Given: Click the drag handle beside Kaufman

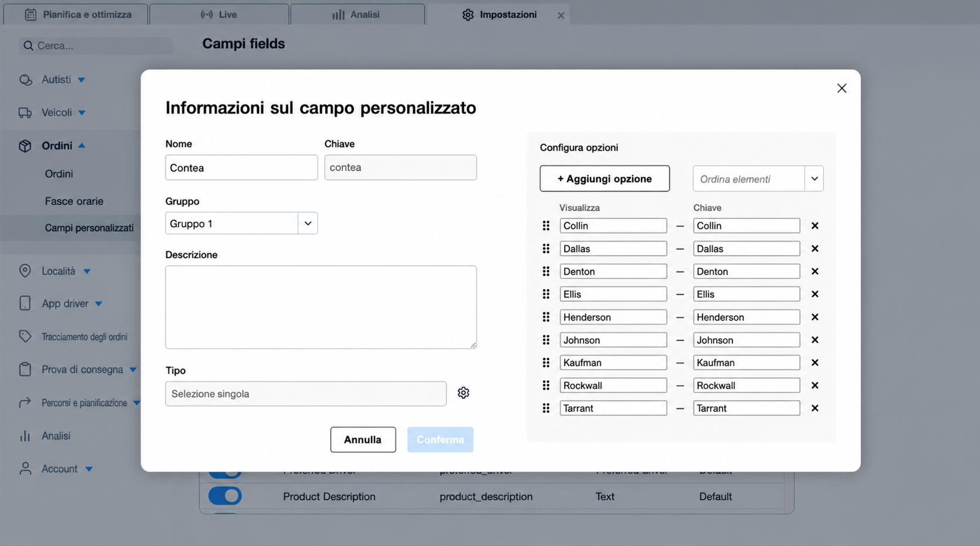Looking at the screenshot, I should [x=546, y=363].
